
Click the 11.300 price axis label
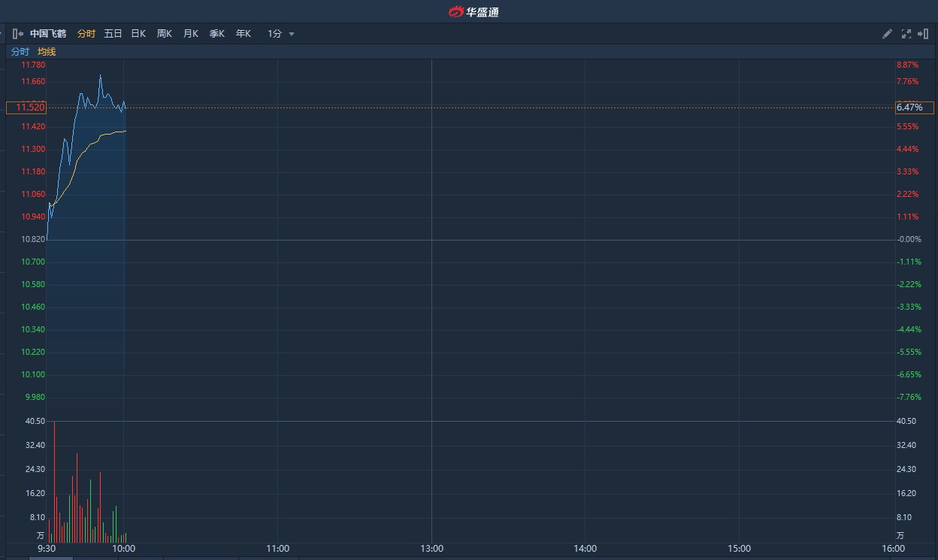33,149
